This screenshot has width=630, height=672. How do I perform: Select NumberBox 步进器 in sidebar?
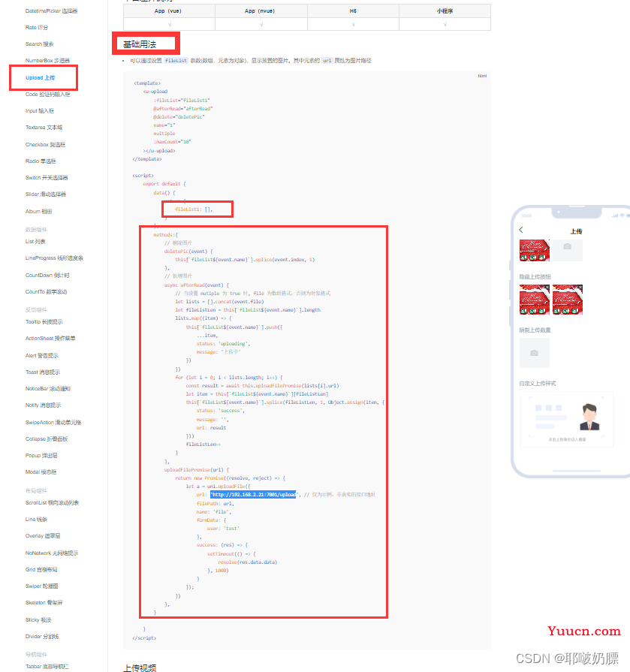[x=47, y=61]
